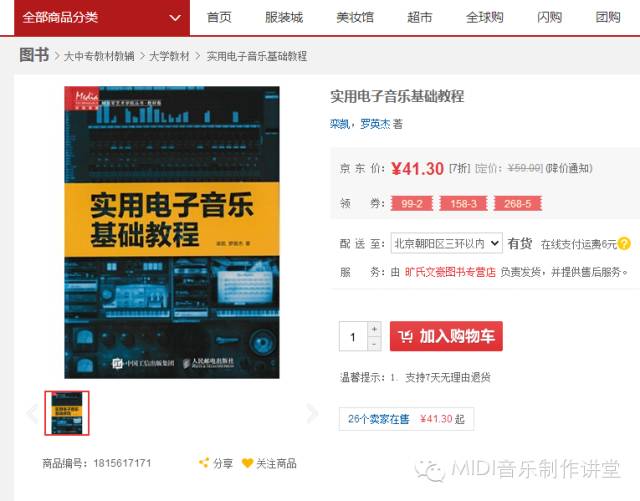Open author 罗英杰 link
The height and width of the screenshot is (501, 640).
375,123
